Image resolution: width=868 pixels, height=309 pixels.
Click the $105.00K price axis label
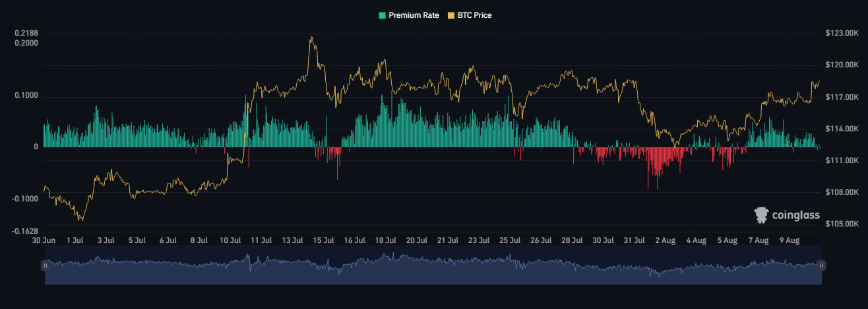click(840, 224)
